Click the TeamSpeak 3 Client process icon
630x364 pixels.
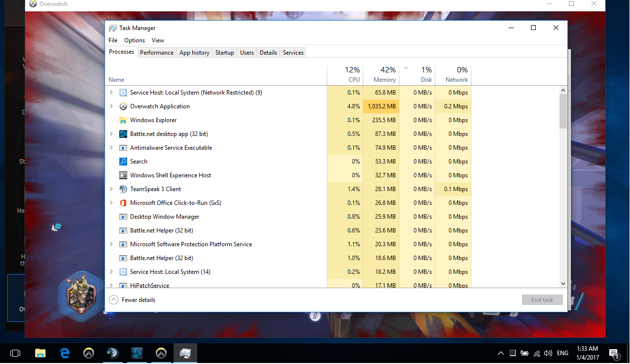coord(123,189)
